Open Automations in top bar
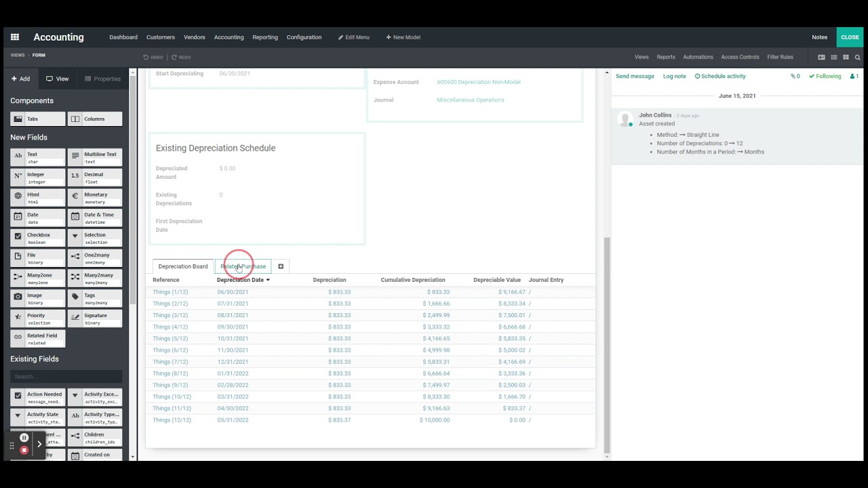The image size is (868, 488). pyautogui.click(x=698, y=58)
